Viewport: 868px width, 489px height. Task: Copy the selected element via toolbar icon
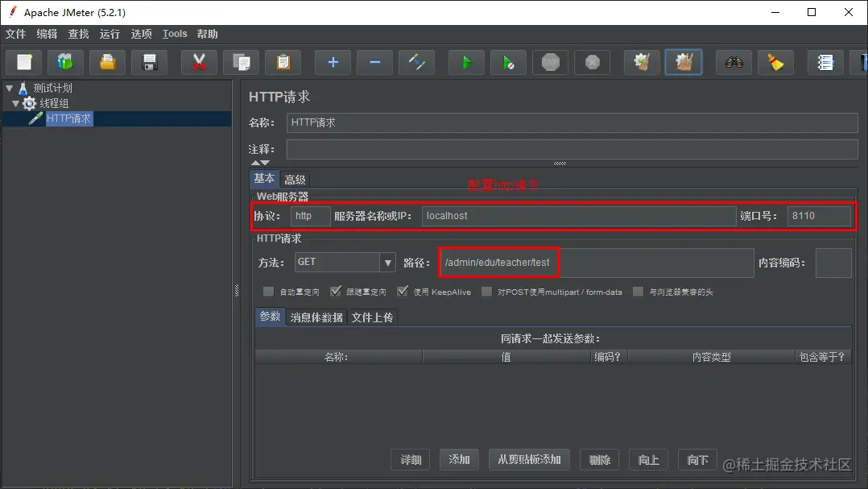[x=242, y=62]
